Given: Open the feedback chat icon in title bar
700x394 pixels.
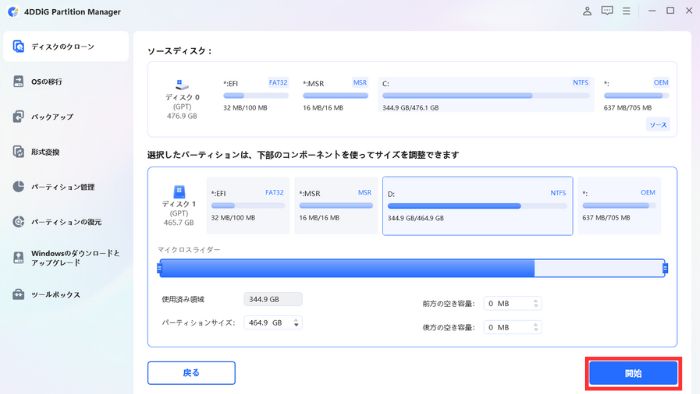Looking at the screenshot, I should point(607,11).
